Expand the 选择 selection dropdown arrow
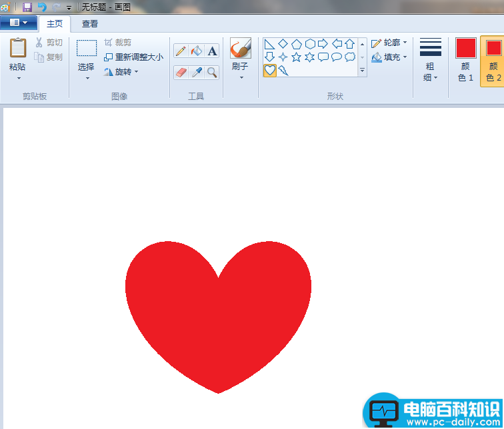Screen dimensions: 504x429 pos(87,78)
